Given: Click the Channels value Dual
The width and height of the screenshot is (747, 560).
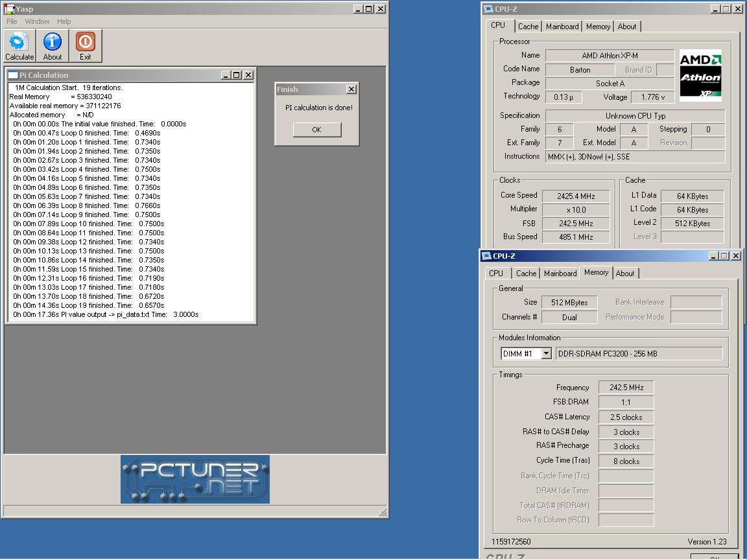Looking at the screenshot, I should tap(569, 318).
